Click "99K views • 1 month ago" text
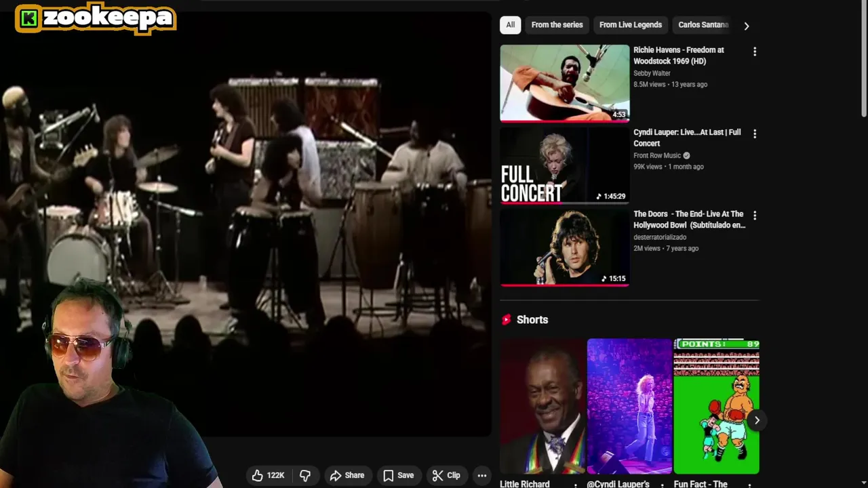Screen dimensions: 868x488 click(668, 167)
